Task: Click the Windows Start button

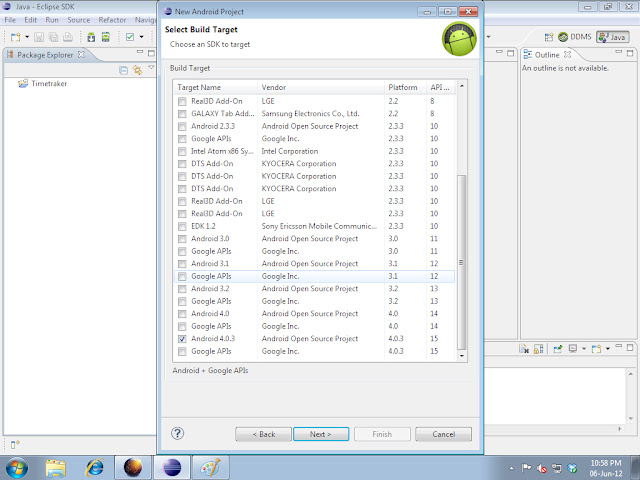Action: (x=16, y=468)
